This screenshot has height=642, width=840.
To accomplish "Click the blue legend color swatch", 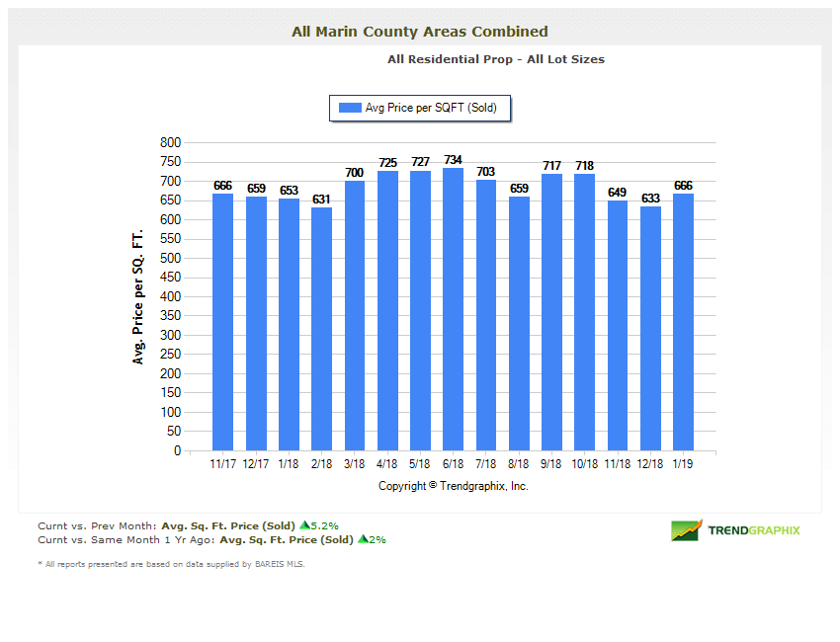I will click(x=349, y=108).
